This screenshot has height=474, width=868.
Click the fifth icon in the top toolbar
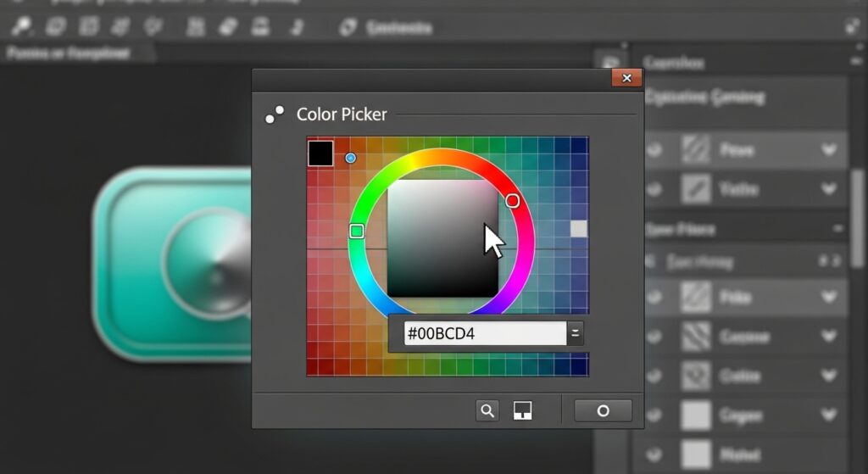[x=153, y=26]
